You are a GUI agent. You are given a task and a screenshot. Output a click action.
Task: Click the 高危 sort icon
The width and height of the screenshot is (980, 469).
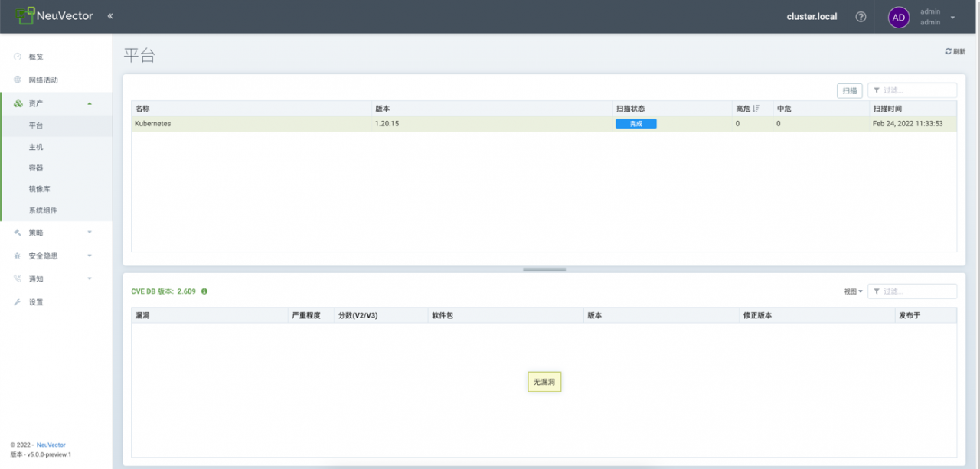(x=756, y=109)
